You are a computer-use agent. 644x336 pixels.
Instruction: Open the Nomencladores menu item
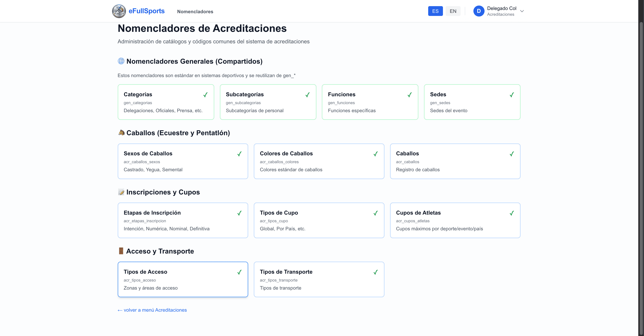click(x=195, y=12)
